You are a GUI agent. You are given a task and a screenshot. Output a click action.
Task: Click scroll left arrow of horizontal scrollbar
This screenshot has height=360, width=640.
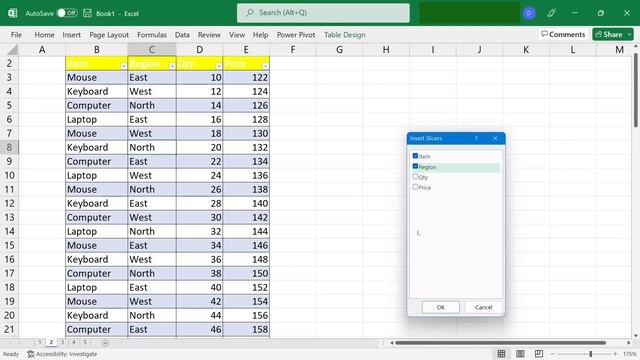391,343
